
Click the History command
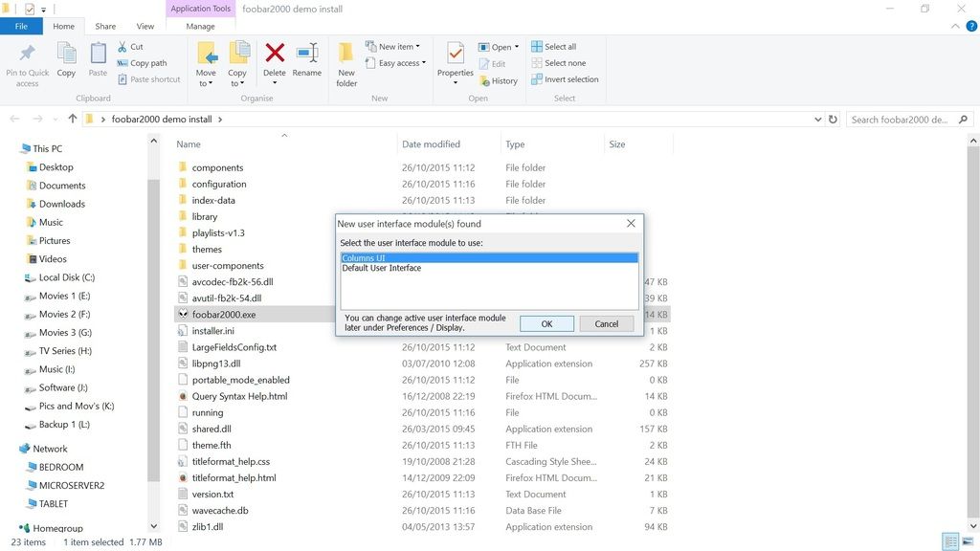tap(499, 80)
